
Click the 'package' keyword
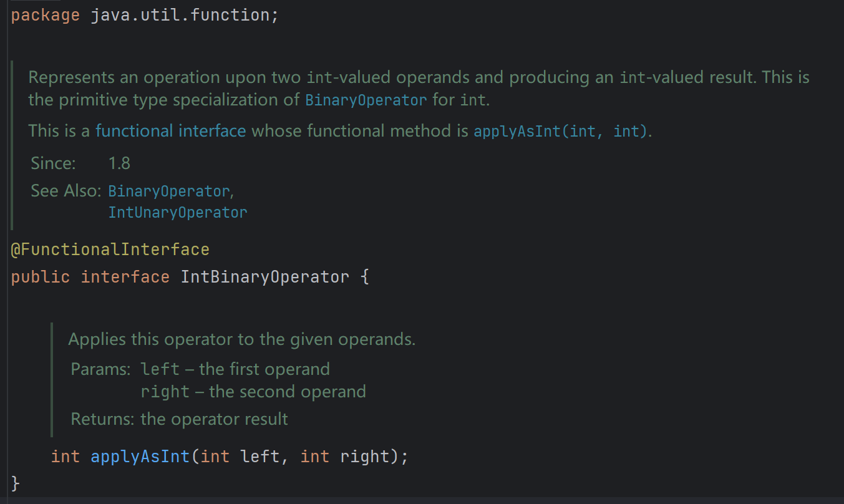(46, 16)
